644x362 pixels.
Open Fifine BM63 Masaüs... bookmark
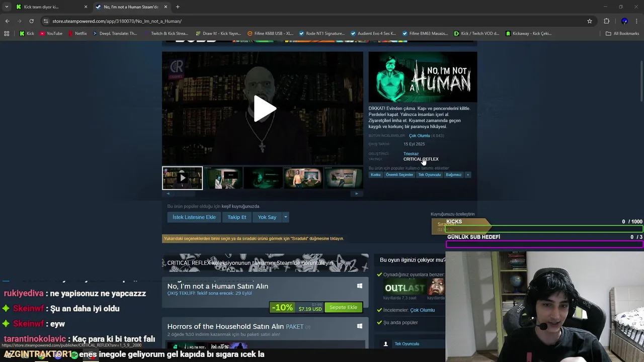click(x=425, y=34)
